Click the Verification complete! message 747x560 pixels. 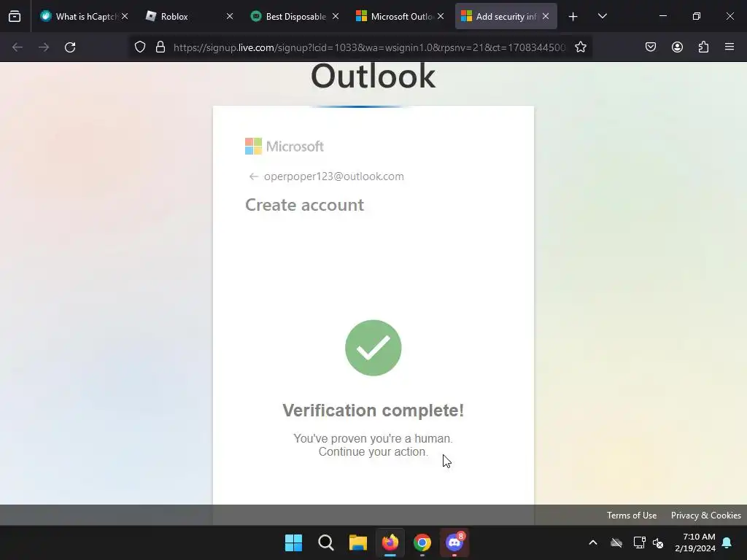coord(373,410)
